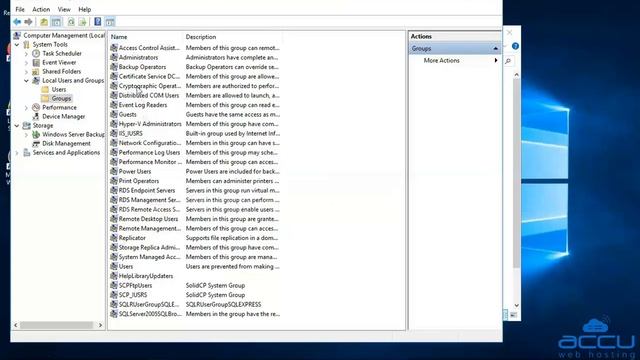The width and height of the screenshot is (640, 360).
Task: Collapse the Storage tree node
Action: (x=17, y=125)
